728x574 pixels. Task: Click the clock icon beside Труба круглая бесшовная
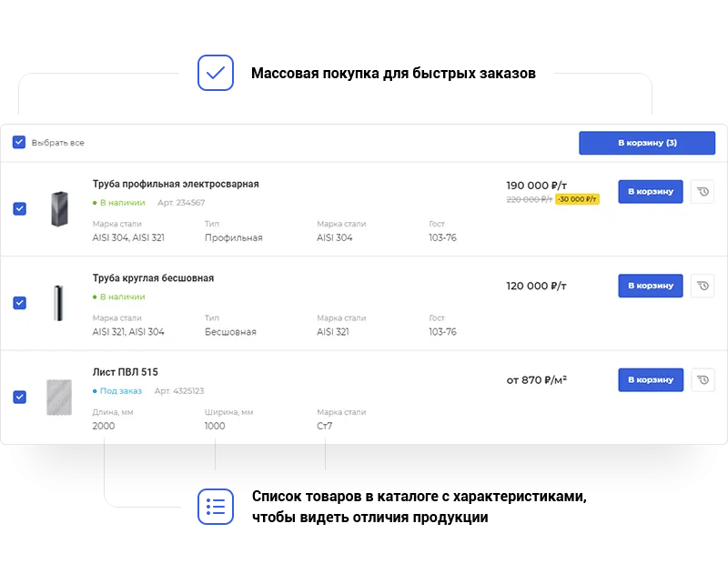click(x=703, y=286)
